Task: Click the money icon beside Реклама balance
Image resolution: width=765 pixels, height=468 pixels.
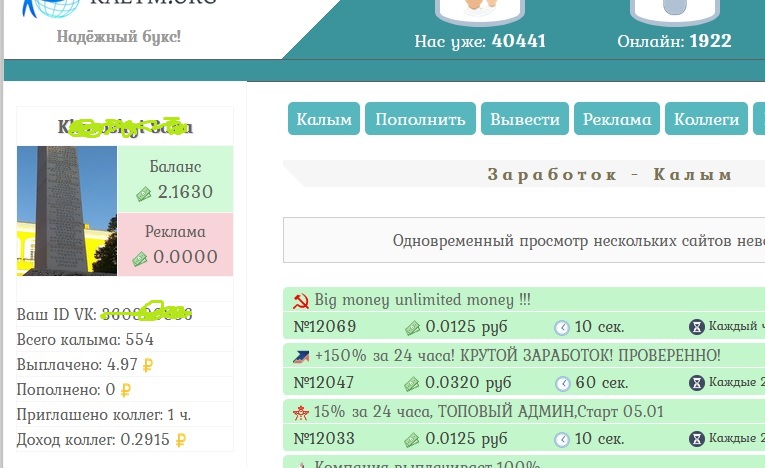Action: (139, 258)
